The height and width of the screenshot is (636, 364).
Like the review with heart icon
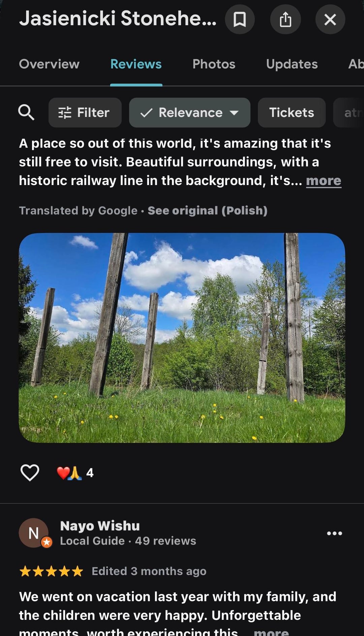(x=30, y=473)
